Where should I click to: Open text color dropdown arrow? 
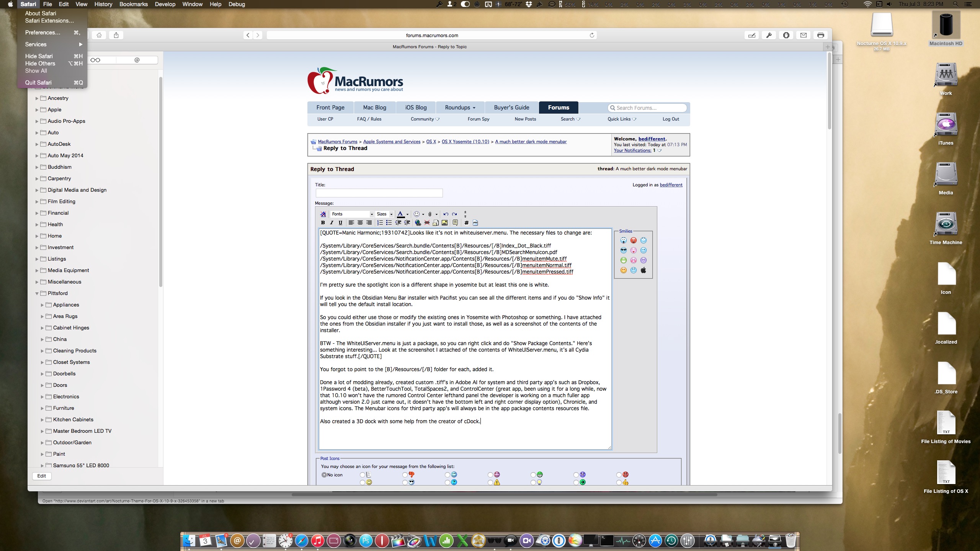click(x=407, y=214)
